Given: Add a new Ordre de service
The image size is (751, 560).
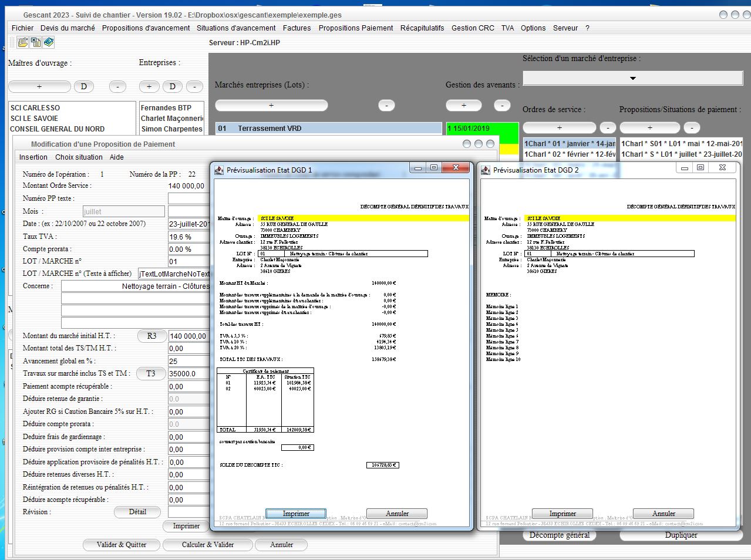Looking at the screenshot, I should [559, 128].
